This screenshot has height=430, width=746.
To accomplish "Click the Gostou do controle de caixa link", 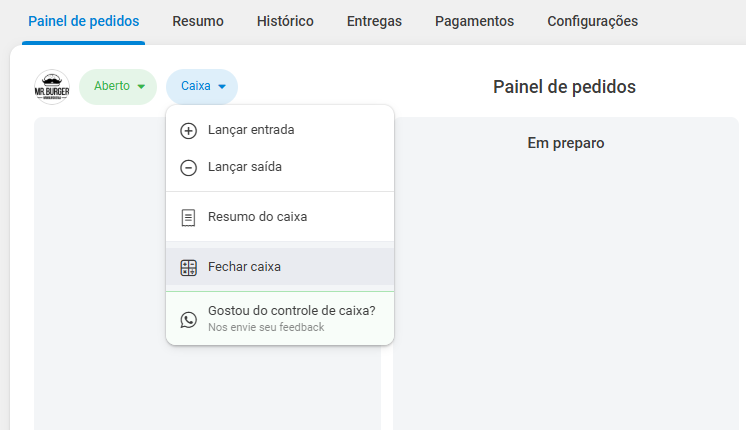I will point(291,311).
